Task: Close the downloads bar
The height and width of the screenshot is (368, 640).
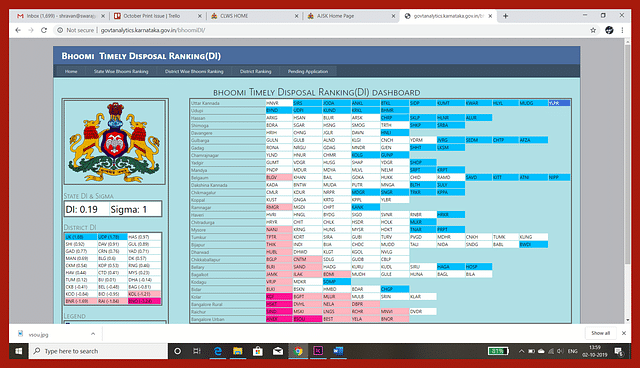Action: click(x=624, y=333)
